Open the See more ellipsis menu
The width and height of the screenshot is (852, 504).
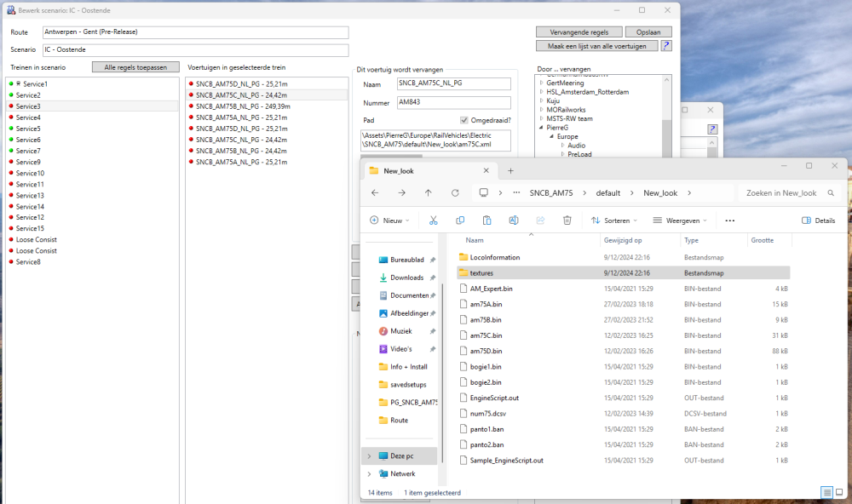click(x=729, y=220)
